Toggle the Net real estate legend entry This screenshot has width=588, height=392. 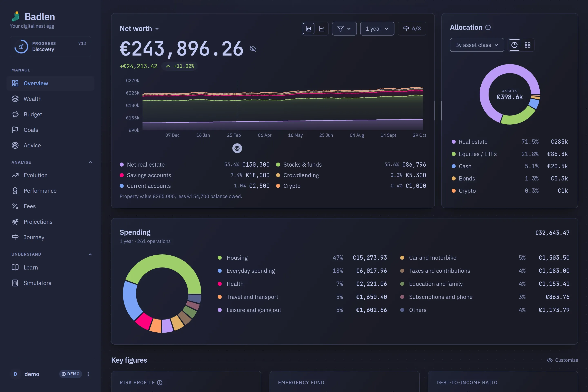[x=195, y=165]
